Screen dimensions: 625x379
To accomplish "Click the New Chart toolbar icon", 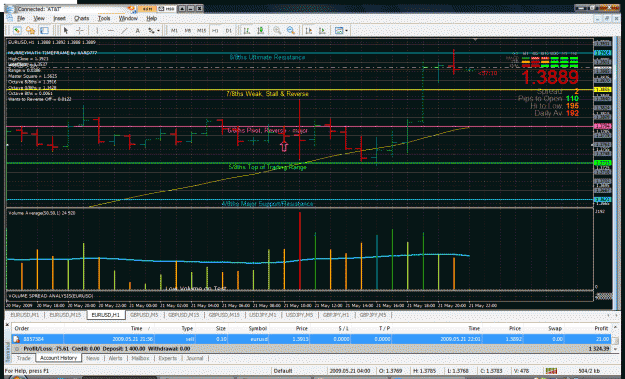I will pos(17,30).
